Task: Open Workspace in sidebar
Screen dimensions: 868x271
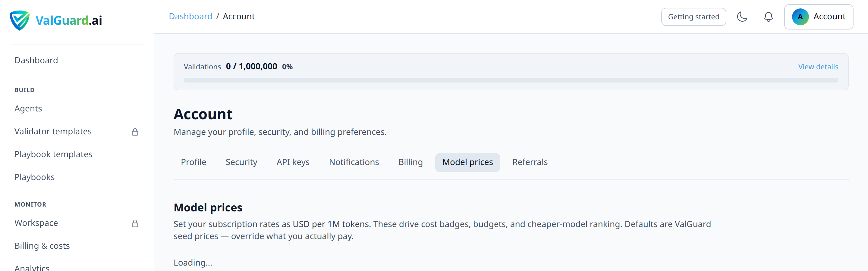Action: pyautogui.click(x=77, y=223)
